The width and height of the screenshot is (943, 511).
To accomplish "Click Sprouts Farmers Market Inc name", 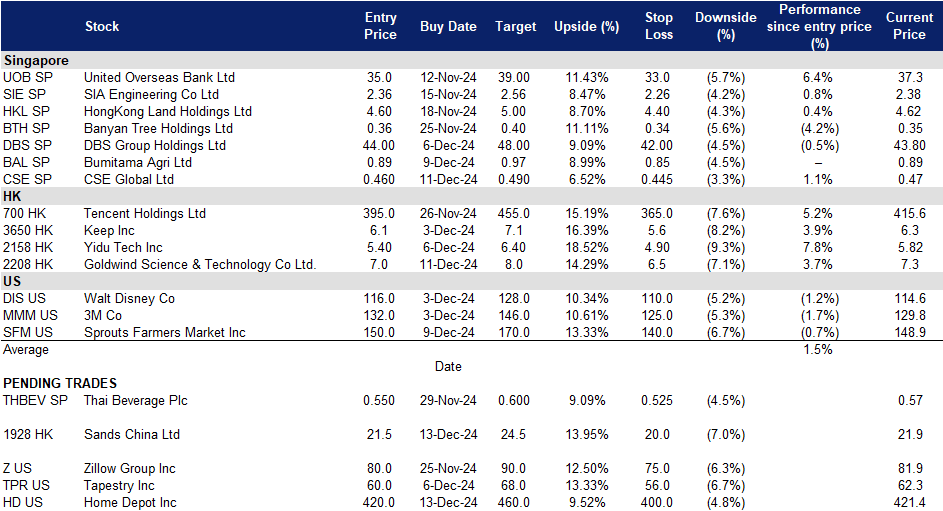I will (x=164, y=332).
